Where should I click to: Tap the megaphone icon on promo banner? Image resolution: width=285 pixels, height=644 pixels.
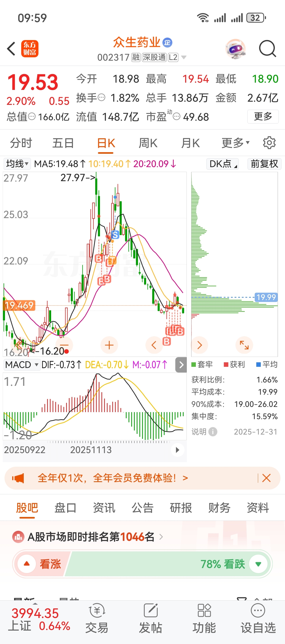click(x=18, y=478)
